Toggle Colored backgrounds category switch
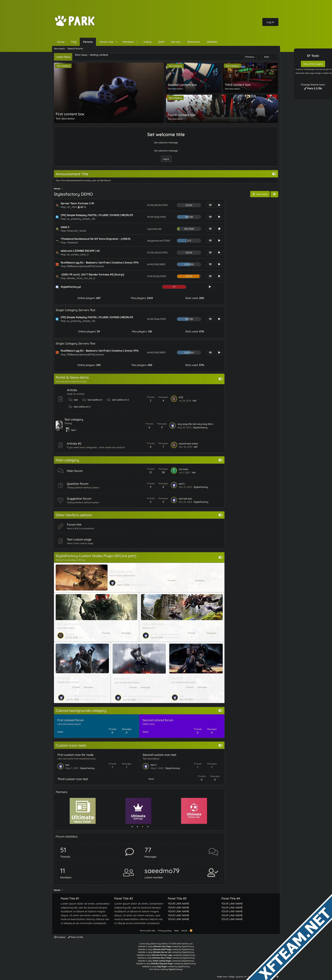The height and width of the screenshot is (980, 332). [x=220, y=711]
